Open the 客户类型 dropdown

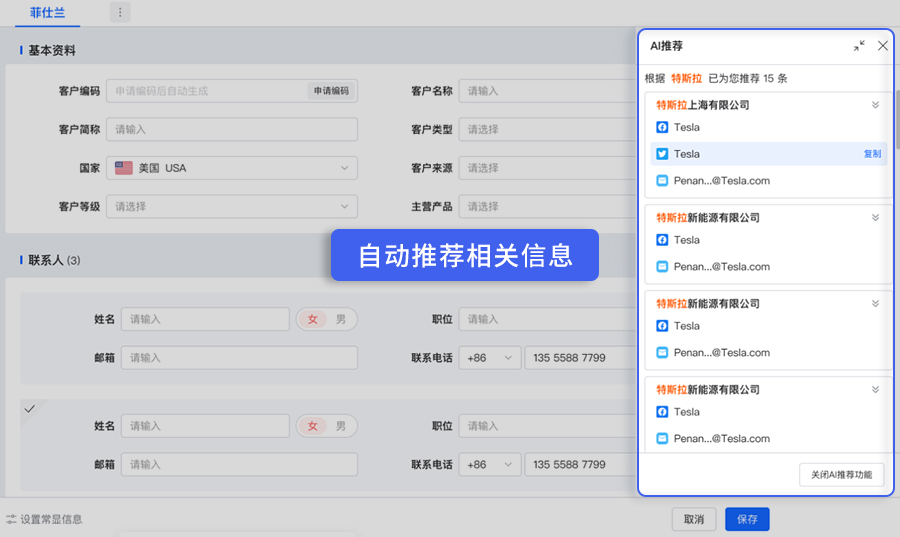point(548,130)
